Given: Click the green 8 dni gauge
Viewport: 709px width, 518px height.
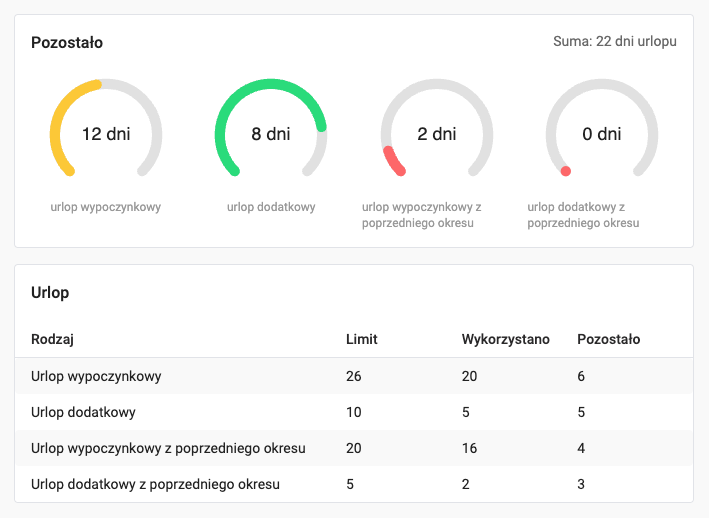Looking at the screenshot, I should point(271,134).
